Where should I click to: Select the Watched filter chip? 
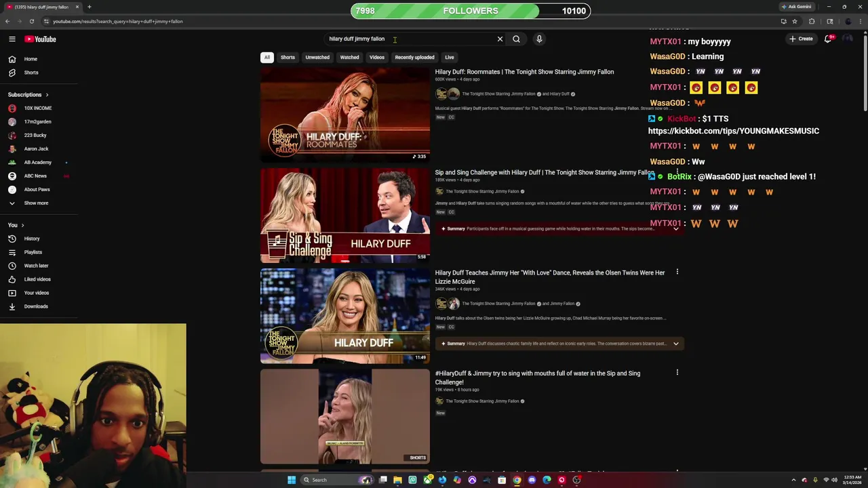pos(349,58)
